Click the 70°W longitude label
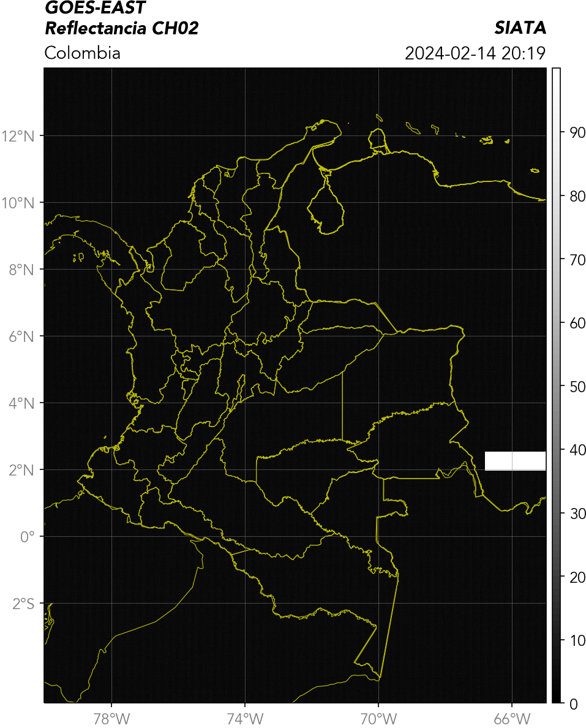This screenshot has width=586, height=728. click(378, 719)
